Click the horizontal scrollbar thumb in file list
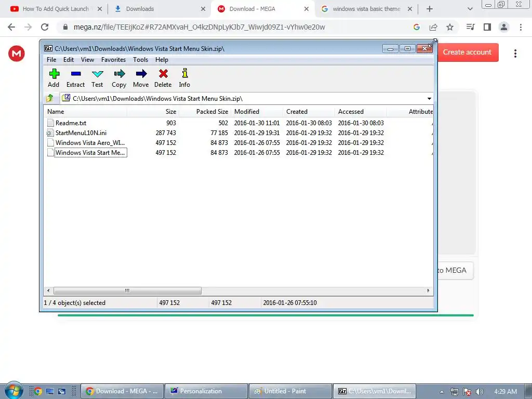Viewport: 532px width, 399px height. (127, 290)
